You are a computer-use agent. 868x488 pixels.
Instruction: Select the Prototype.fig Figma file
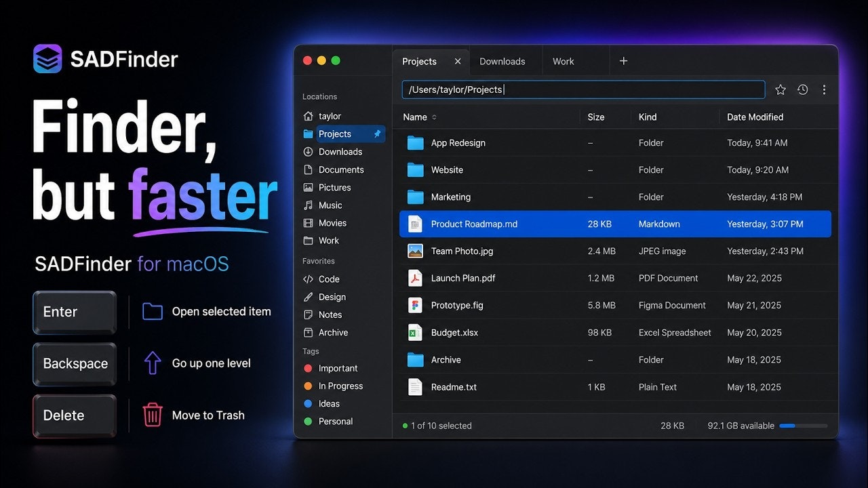[x=615, y=306]
